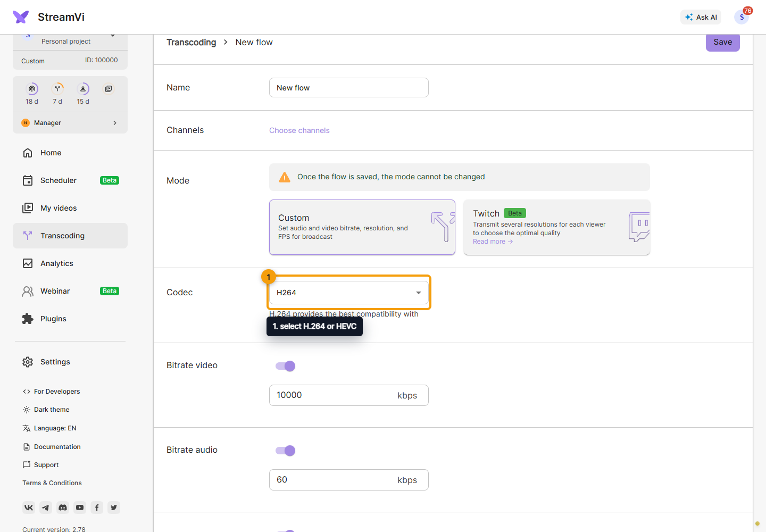Click the Plugins puzzle-piece icon
This screenshot has height=532, width=766.
click(x=28, y=319)
